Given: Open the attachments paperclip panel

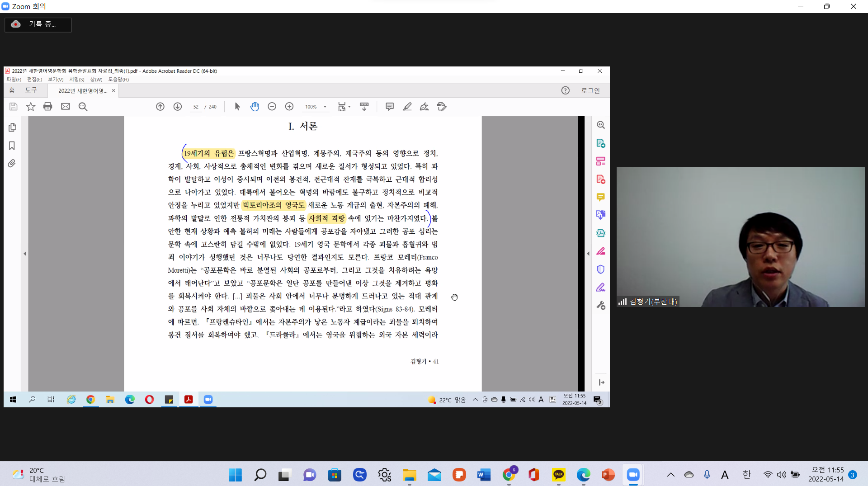Looking at the screenshot, I should tap(12, 163).
